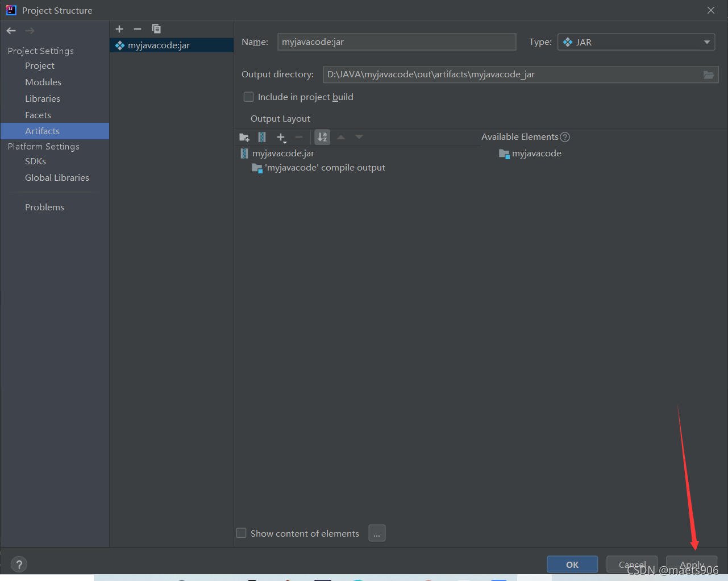Open the Project settings page
This screenshot has width=728, height=581.
click(x=40, y=66)
